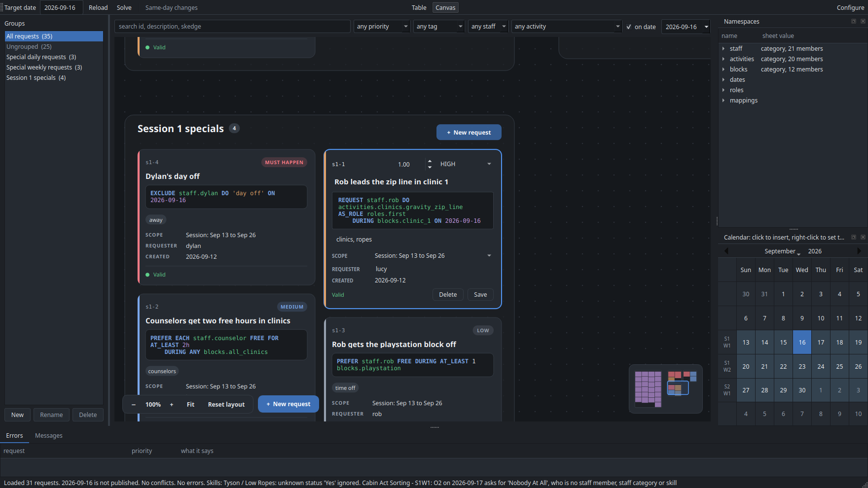Open the any activity filter dropdown
The image size is (868, 488).
[x=567, y=27]
